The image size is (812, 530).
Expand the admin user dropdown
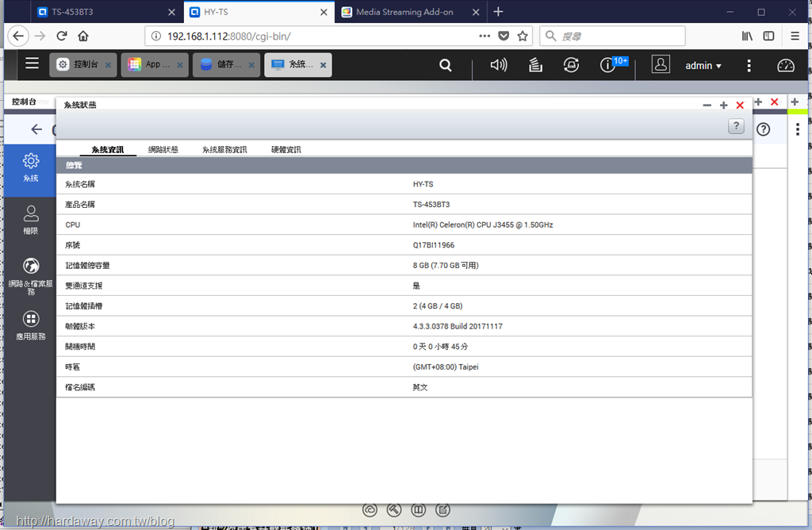(703, 66)
